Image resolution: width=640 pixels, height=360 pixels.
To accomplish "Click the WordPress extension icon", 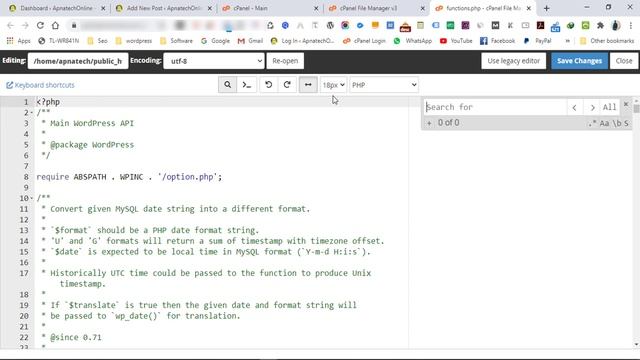I will click(330, 25).
